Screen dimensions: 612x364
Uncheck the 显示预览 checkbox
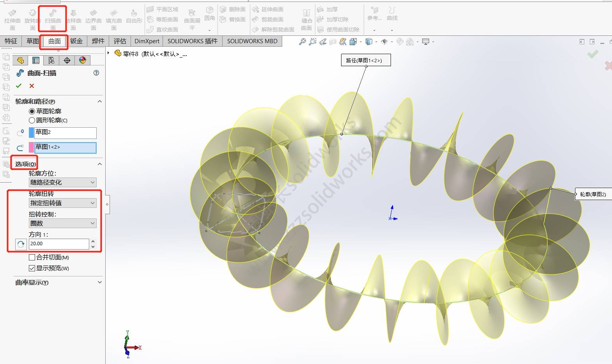tap(32, 268)
